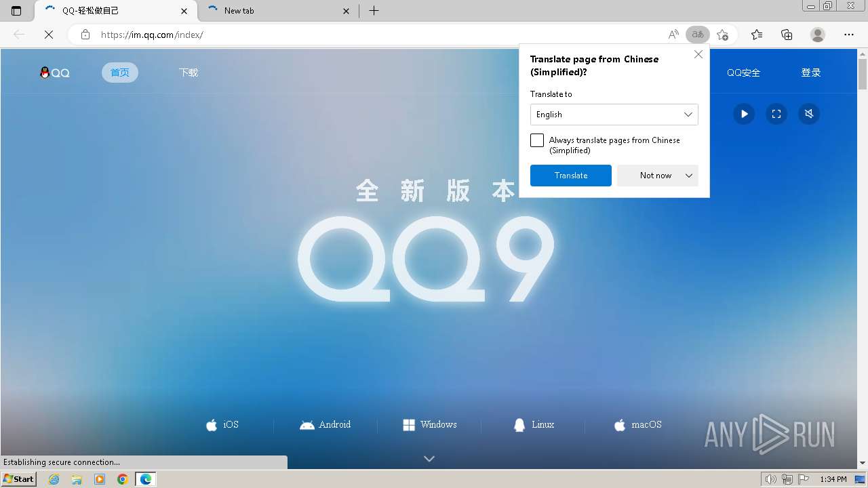Download QQ for Linux
The height and width of the screenshot is (488, 868).
pyautogui.click(x=534, y=425)
